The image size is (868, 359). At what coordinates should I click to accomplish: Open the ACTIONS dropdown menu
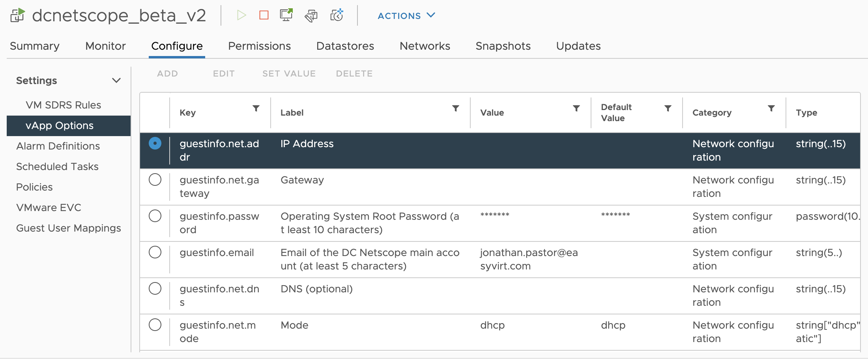click(406, 16)
